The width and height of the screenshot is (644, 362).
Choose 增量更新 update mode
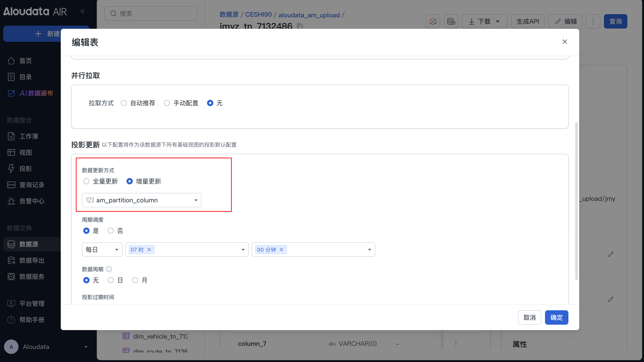(130, 181)
